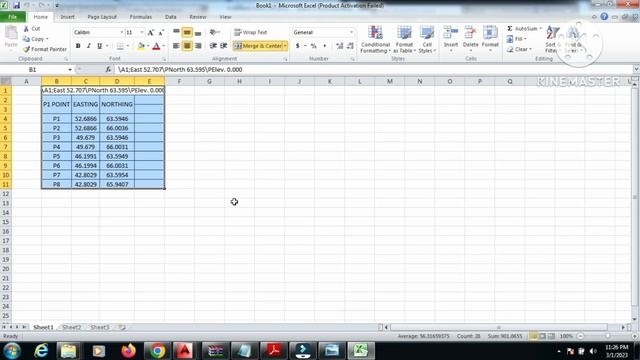Toggle Bold formatting
Viewport: 640px width, 360px height.
click(x=78, y=46)
